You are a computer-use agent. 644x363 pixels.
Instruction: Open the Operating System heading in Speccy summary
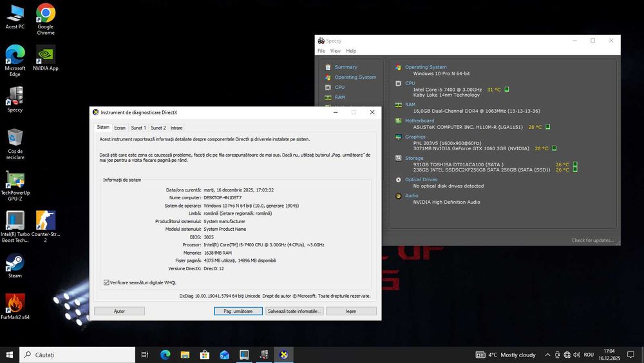click(x=426, y=67)
